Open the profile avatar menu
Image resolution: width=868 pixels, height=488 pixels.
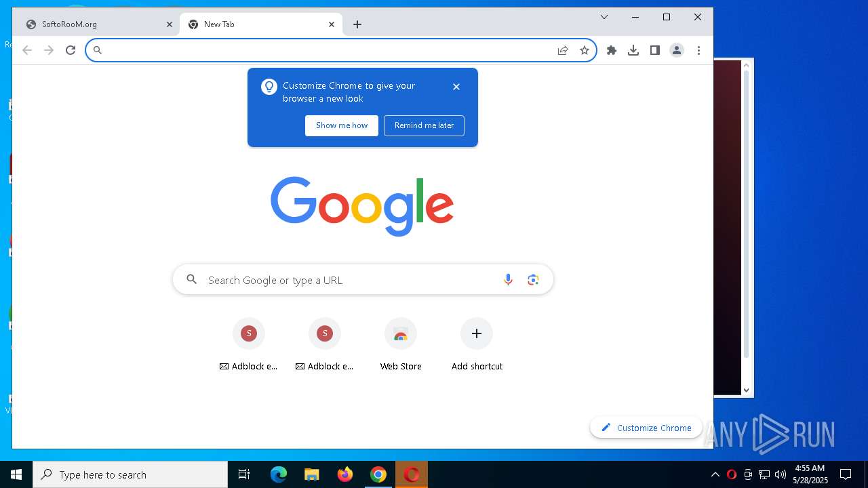(677, 50)
